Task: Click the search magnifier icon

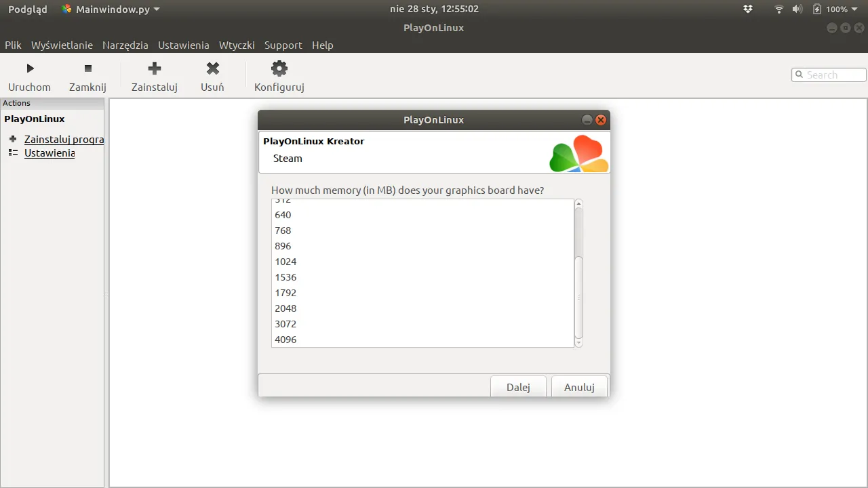Action: pyautogui.click(x=800, y=75)
